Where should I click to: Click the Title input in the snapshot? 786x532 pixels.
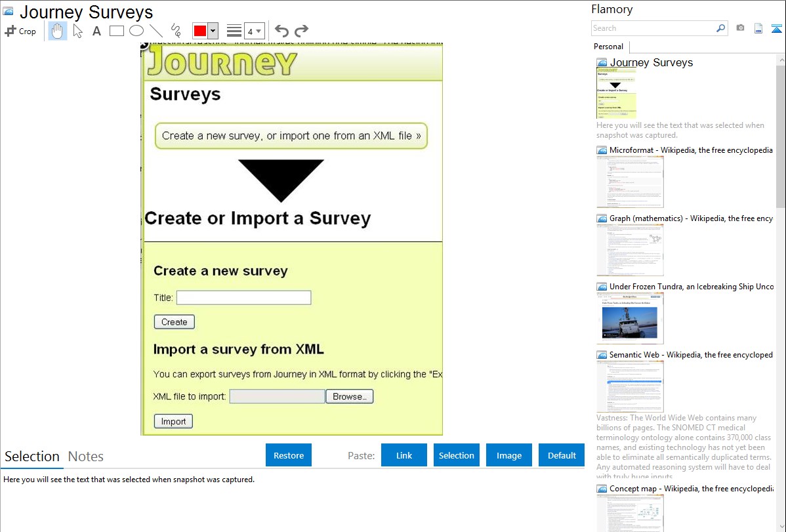pyautogui.click(x=243, y=298)
